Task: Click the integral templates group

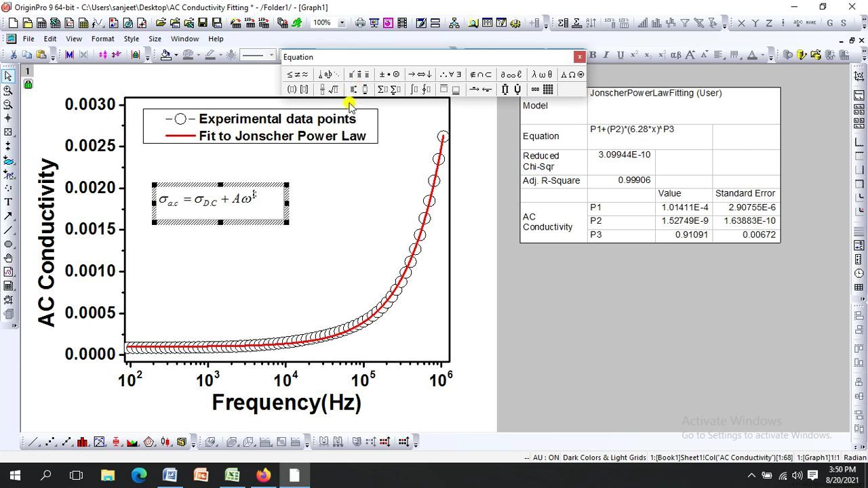Action: click(x=420, y=89)
